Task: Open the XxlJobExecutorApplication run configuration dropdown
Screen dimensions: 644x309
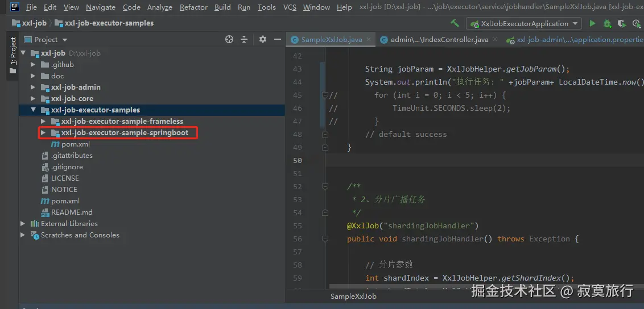Action: click(x=523, y=23)
